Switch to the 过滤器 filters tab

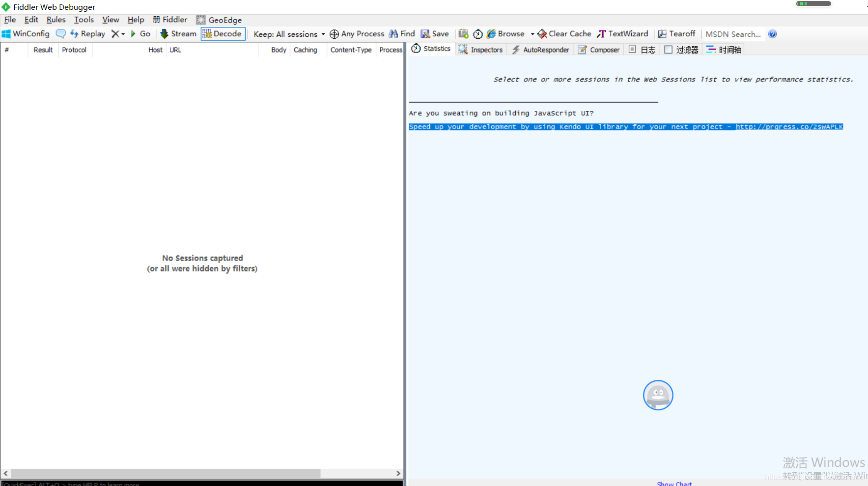pyautogui.click(x=681, y=50)
